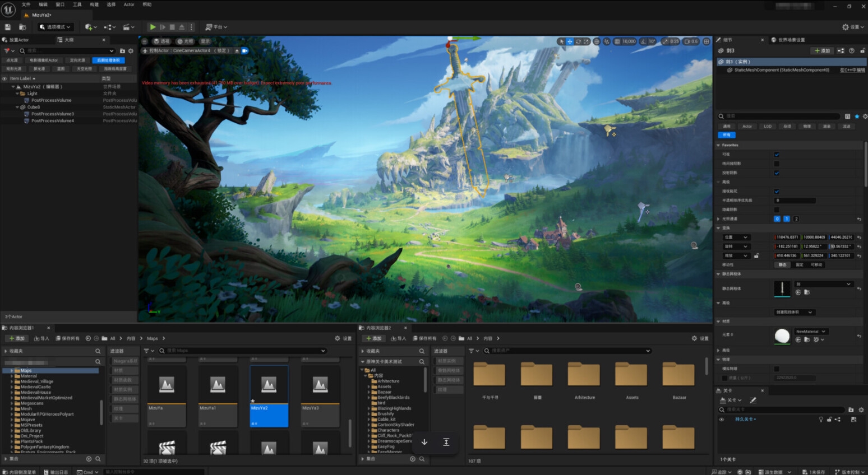Click the lock icon in Details header
Viewport: 868px width, 475px height.
pos(862,50)
